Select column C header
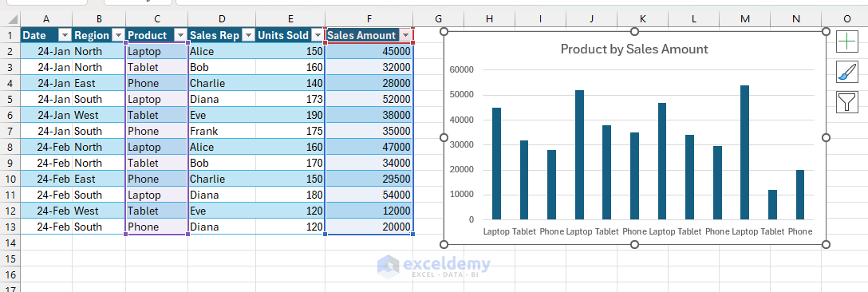Image resolution: width=868 pixels, height=292 pixels. (x=156, y=19)
